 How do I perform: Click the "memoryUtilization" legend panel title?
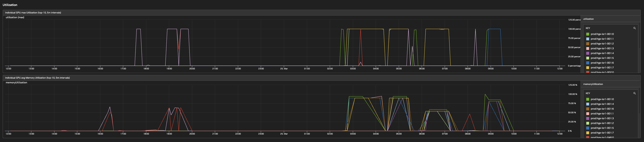[x=593, y=84]
